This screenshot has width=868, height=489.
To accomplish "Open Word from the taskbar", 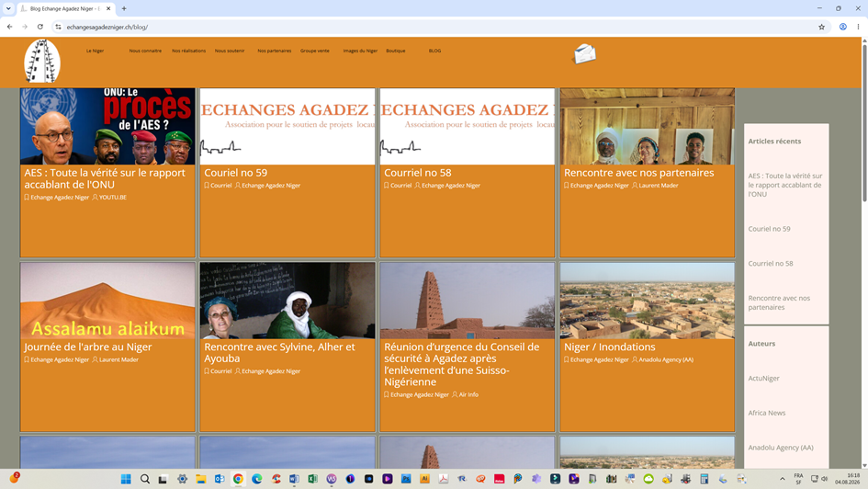I will tap(294, 479).
